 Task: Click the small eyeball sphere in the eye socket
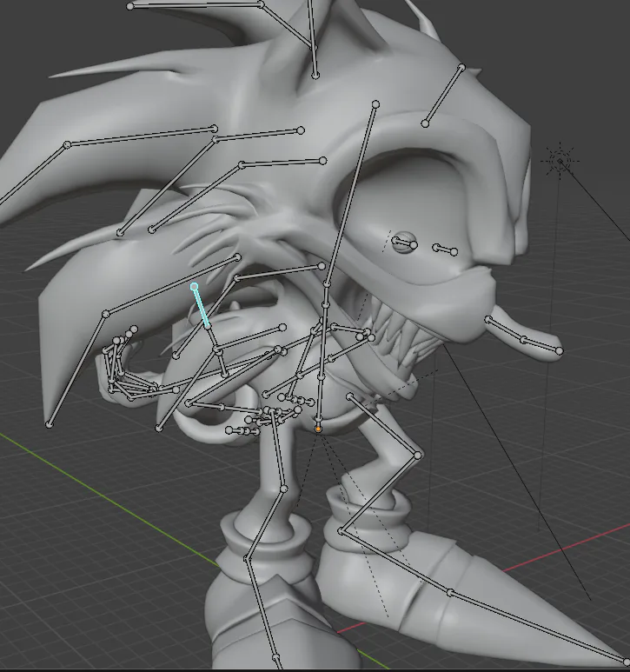tap(402, 242)
